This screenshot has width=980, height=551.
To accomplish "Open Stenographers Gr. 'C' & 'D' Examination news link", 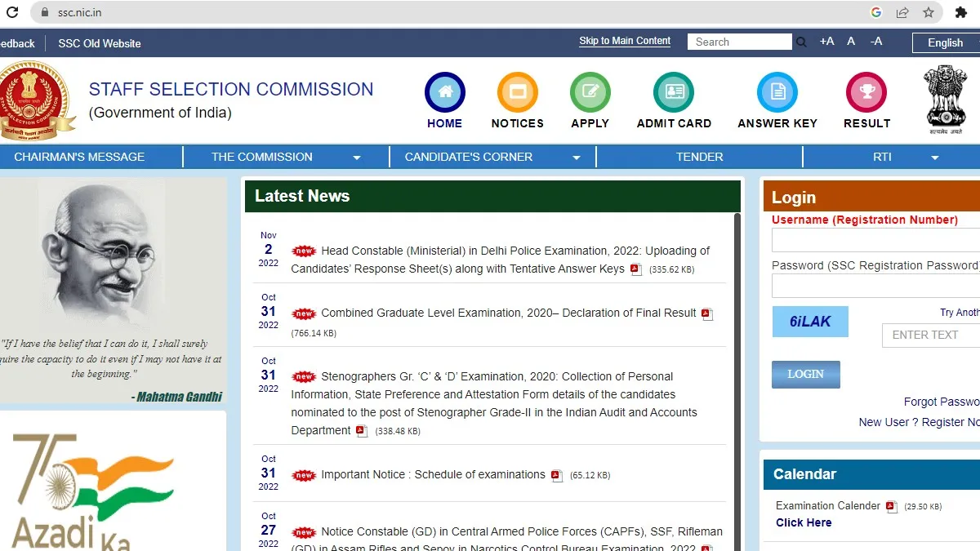I will coord(494,403).
